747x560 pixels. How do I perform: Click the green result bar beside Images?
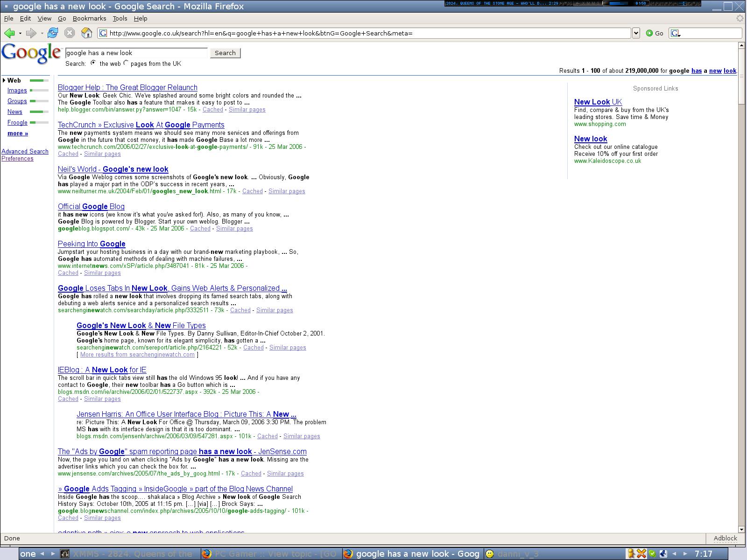coord(39,90)
